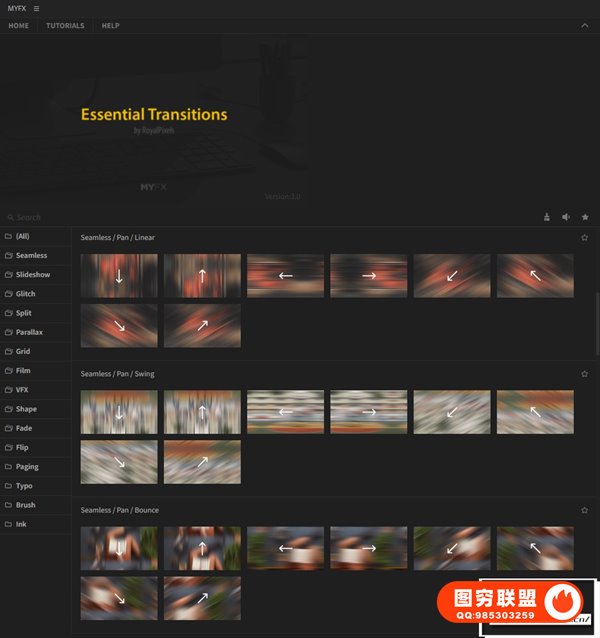The height and width of the screenshot is (638, 600).
Task: Choose the Swing pan left arrow preset
Action: coord(285,412)
